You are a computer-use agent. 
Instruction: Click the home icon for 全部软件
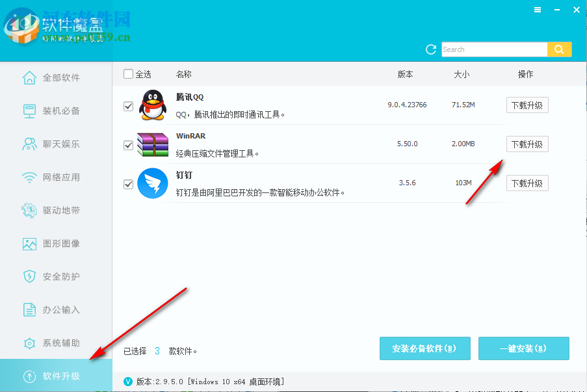29,78
